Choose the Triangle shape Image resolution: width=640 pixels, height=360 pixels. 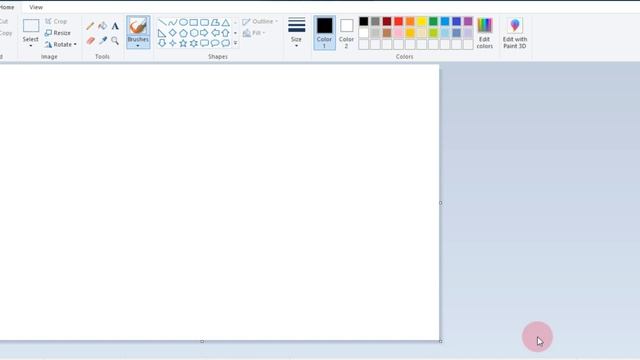point(226,22)
